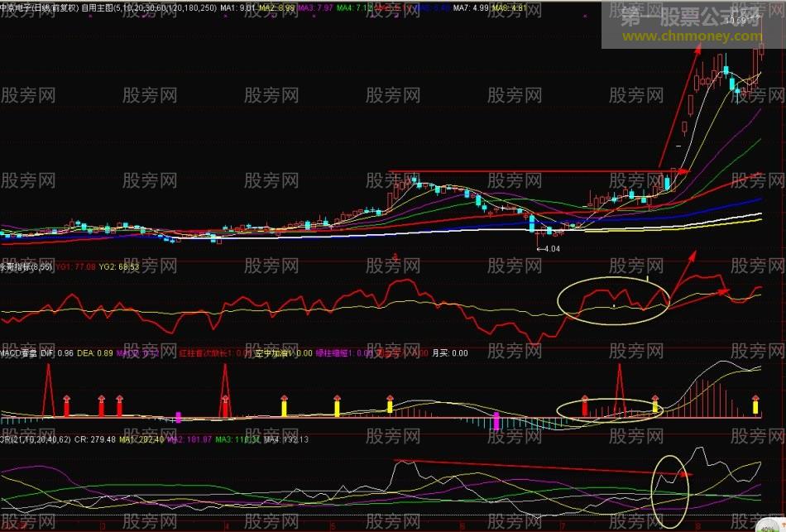Select main chart title 自用主图(5,10,20,30,60,120,180,250)
Image resolution: width=786 pixels, height=532 pixels.
coord(149,8)
